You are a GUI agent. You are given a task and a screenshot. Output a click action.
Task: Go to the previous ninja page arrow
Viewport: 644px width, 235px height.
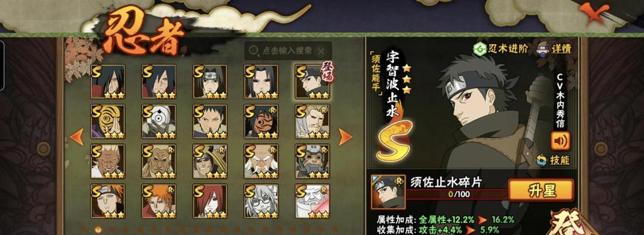click(x=77, y=137)
